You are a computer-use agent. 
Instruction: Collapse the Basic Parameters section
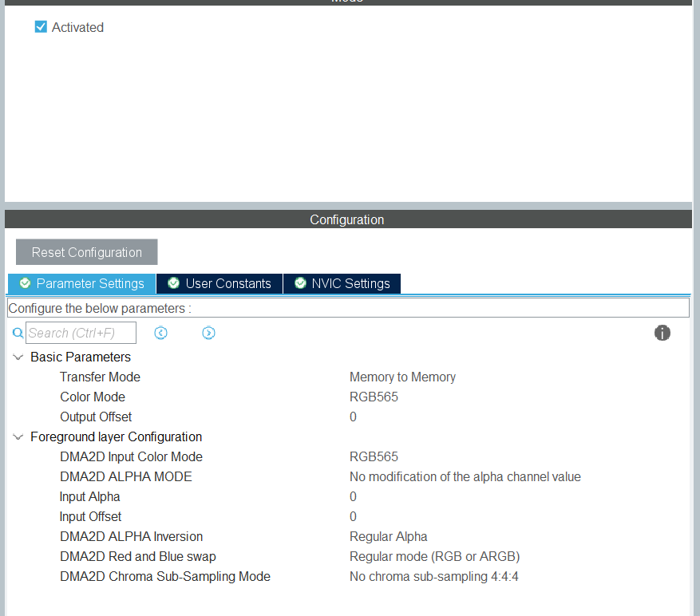point(18,357)
